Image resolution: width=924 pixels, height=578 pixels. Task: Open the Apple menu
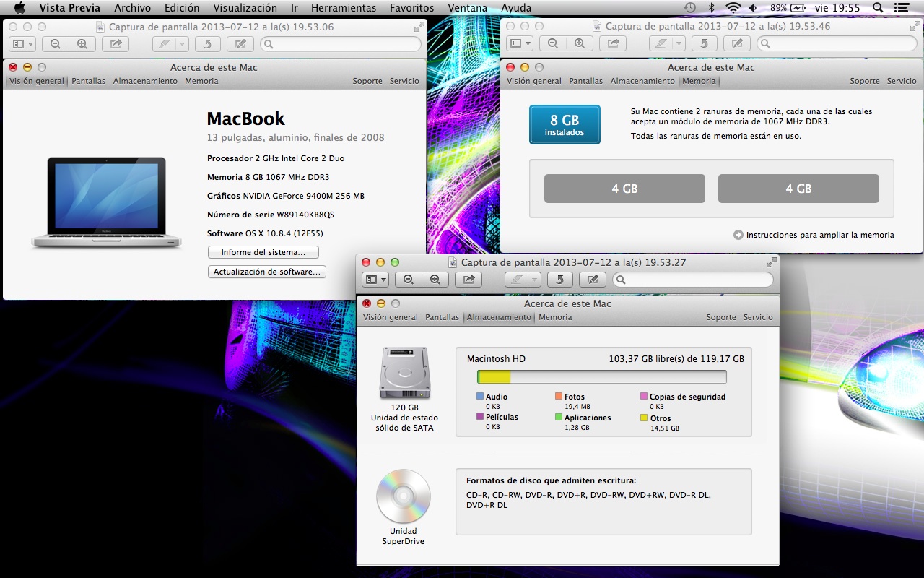click(x=19, y=8)
